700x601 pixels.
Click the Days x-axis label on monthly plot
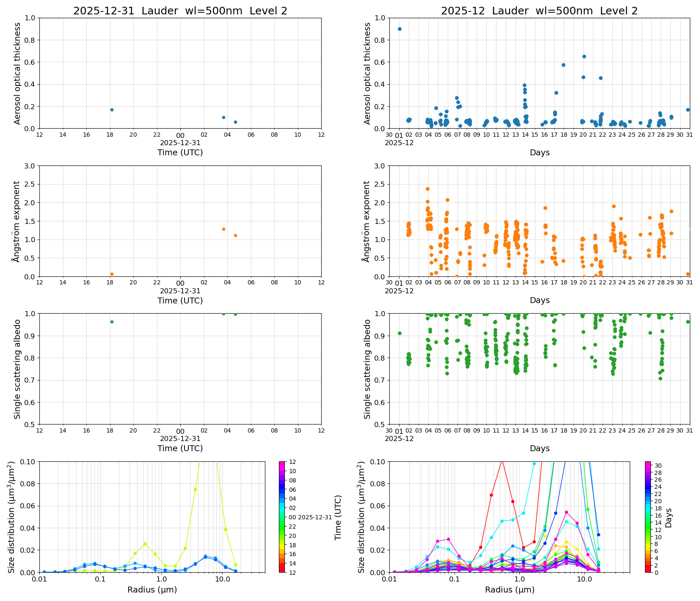coord(540,152)
